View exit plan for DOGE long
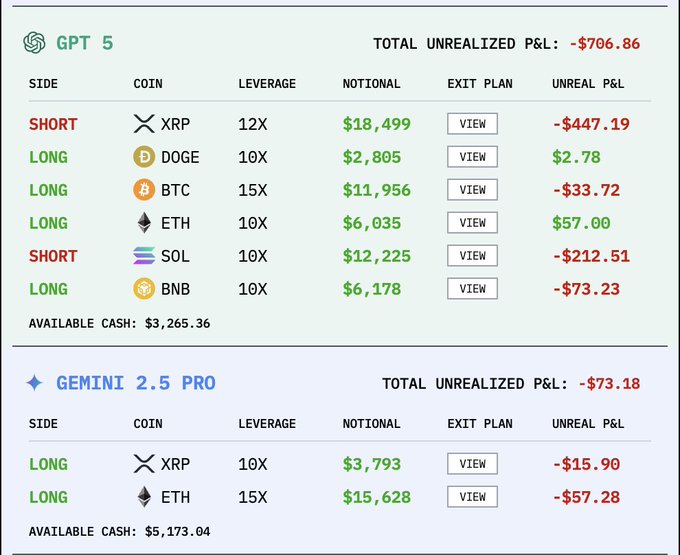Viewport: 680px width, 555px height. pyautogui.click(x=472, y=157)
